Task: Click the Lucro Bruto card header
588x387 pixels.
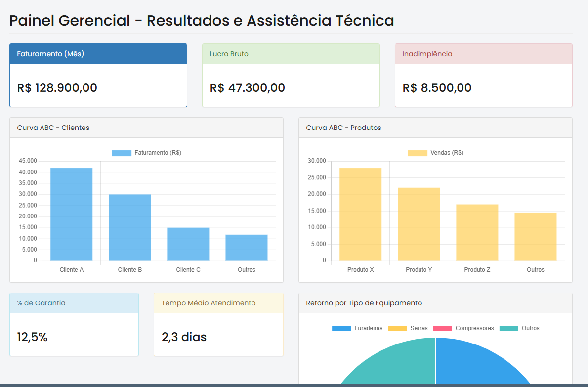Action: click(x=291, y=54)
